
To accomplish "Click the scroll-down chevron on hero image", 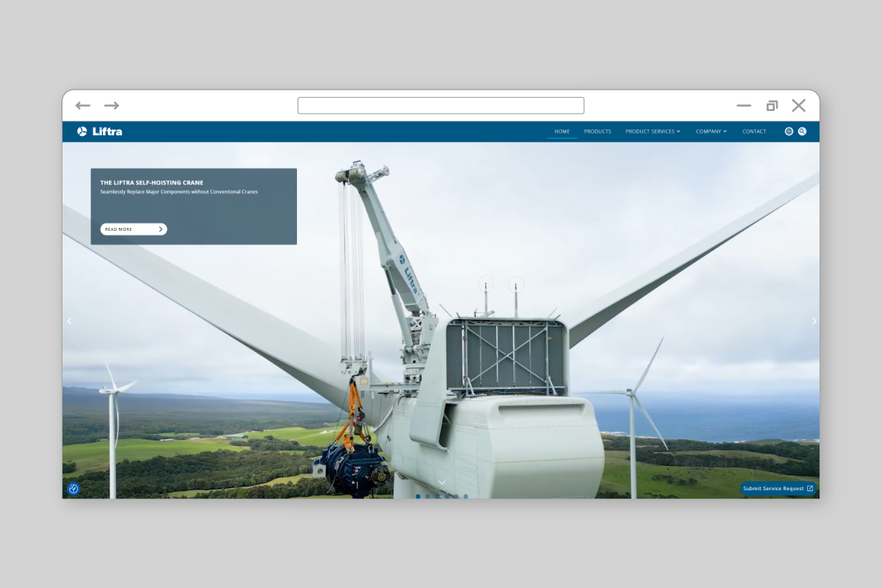I will click(x=442, y=483).
